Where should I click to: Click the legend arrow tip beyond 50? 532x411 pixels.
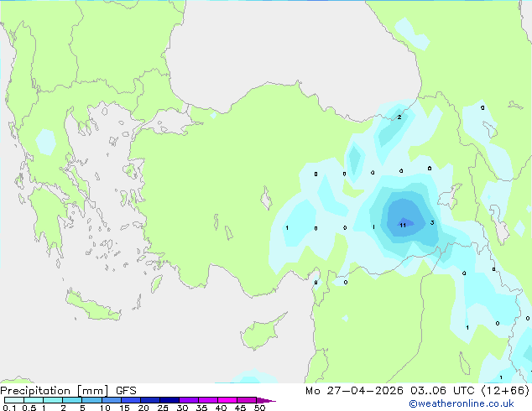[266, 400]
